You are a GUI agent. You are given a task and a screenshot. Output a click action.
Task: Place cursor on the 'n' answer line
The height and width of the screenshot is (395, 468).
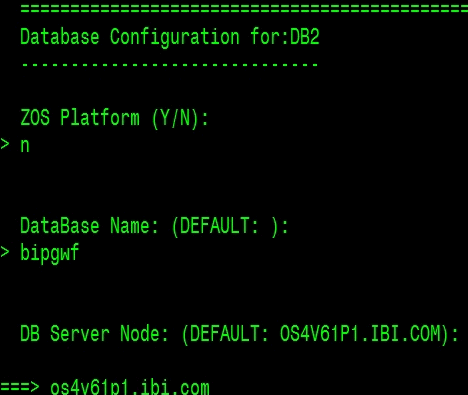(25, 146)
